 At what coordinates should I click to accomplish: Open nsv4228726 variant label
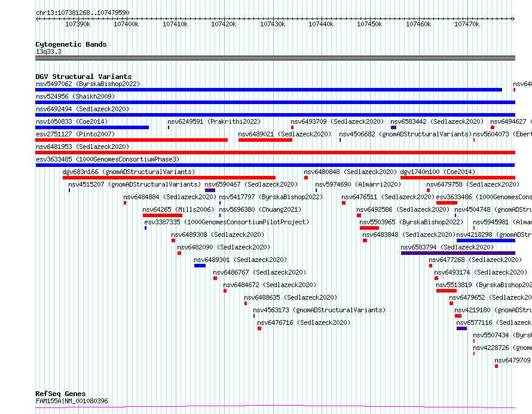[503, 348]
